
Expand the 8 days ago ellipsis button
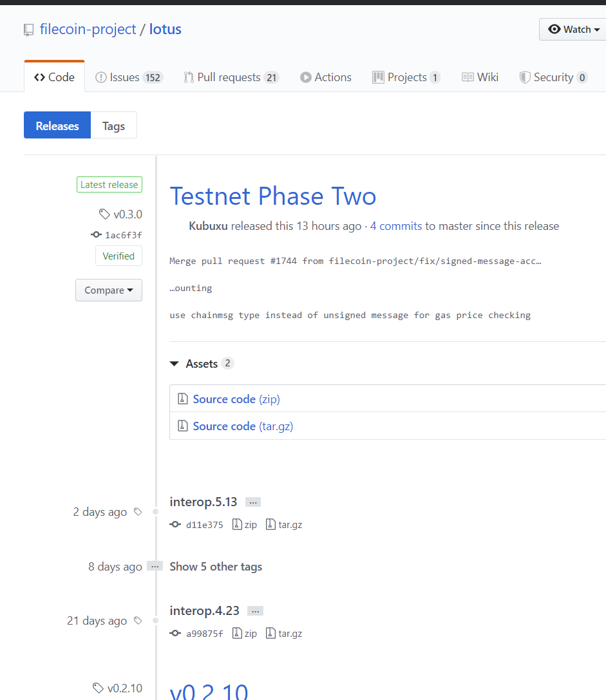(x=155, y=567)
